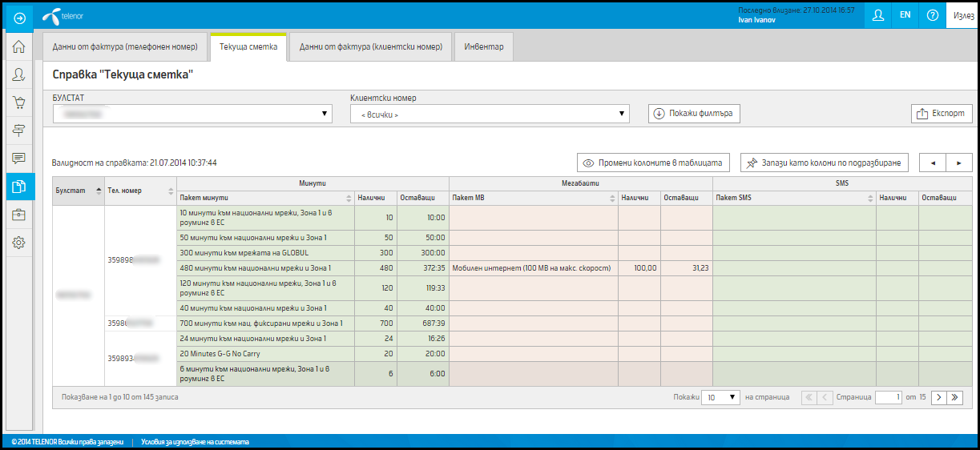Open the briefcase icon in sidebar
Screen dimensions: 980x450
click(18, 215)
